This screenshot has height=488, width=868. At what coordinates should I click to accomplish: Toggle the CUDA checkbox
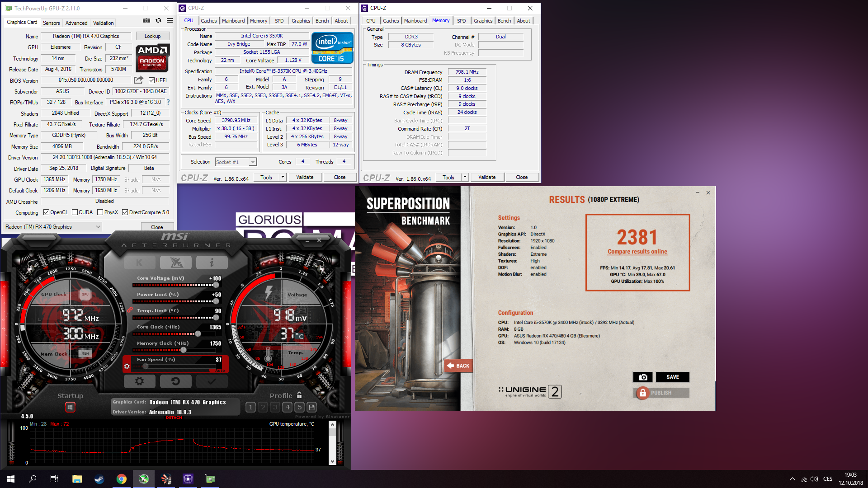[x=75, y=212]
